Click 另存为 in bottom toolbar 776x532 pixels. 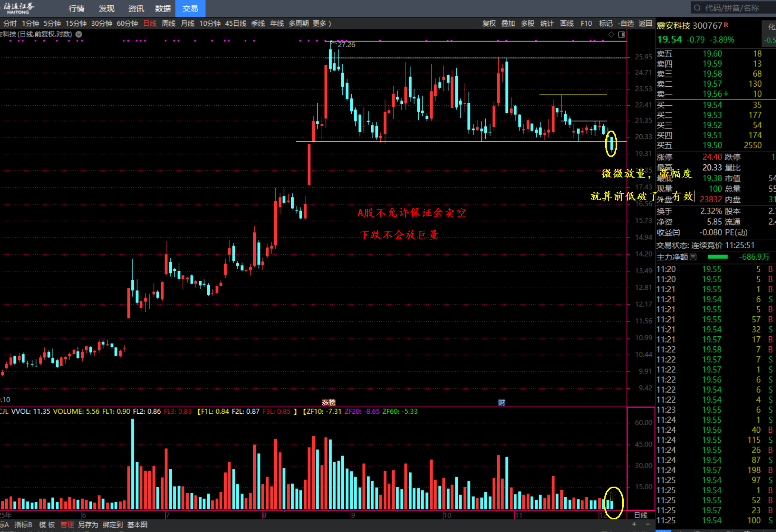(88, 525)
